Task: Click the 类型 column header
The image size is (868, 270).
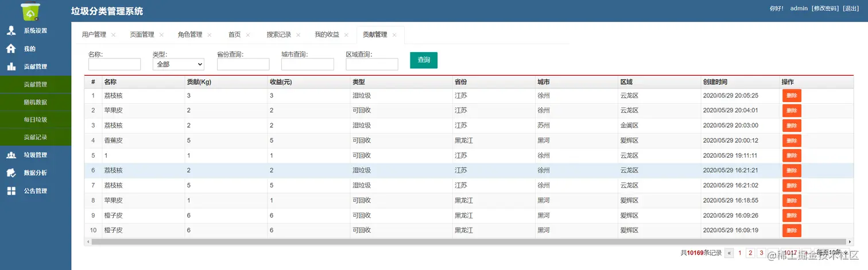Action: click(401, 82)
